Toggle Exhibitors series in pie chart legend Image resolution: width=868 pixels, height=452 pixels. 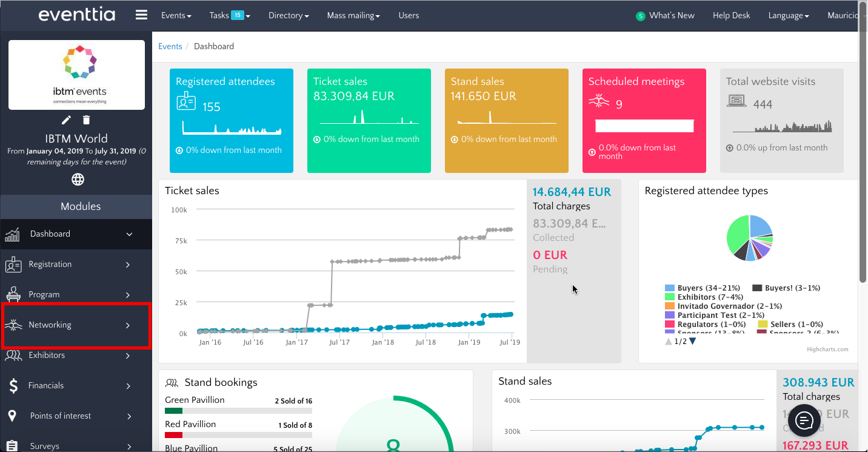pyautogui.click(x=696, y=297)
